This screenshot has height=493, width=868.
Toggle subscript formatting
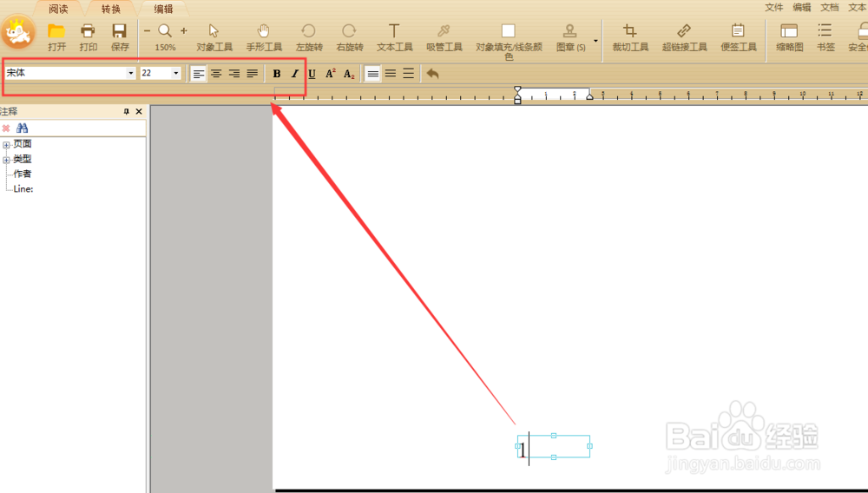click(x=349, y=74)
